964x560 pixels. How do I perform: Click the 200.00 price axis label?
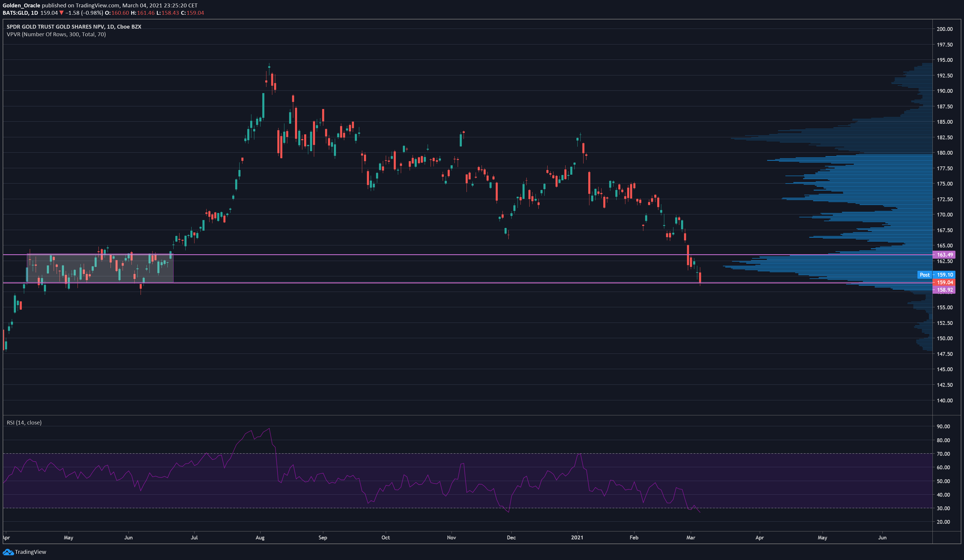tap(945, 29)
